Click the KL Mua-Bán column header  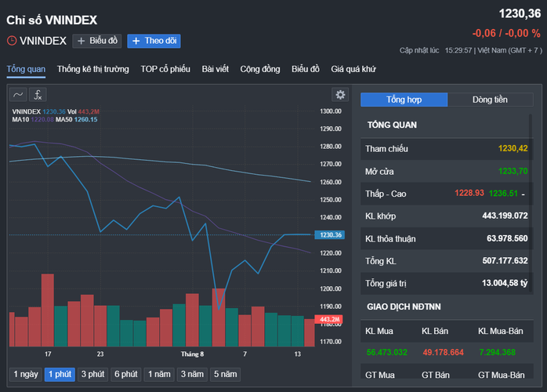coord(500,331)
